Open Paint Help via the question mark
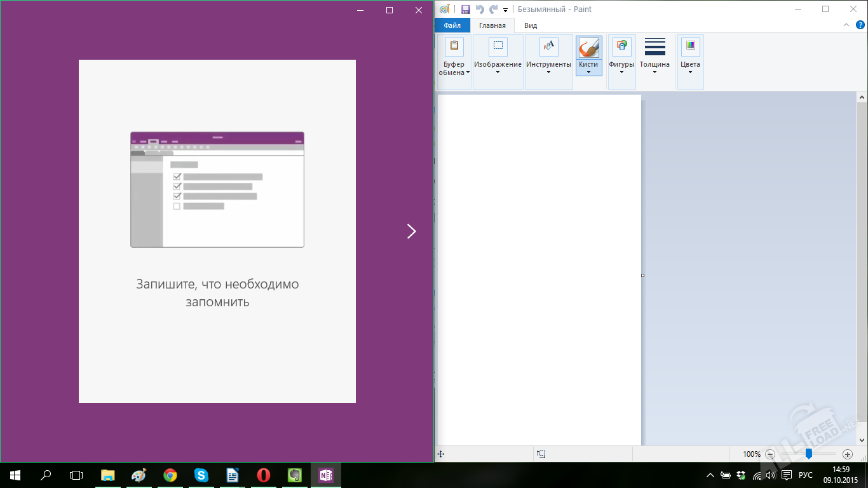Viewport: 868px width, 488px height. (x=860, y=25)
